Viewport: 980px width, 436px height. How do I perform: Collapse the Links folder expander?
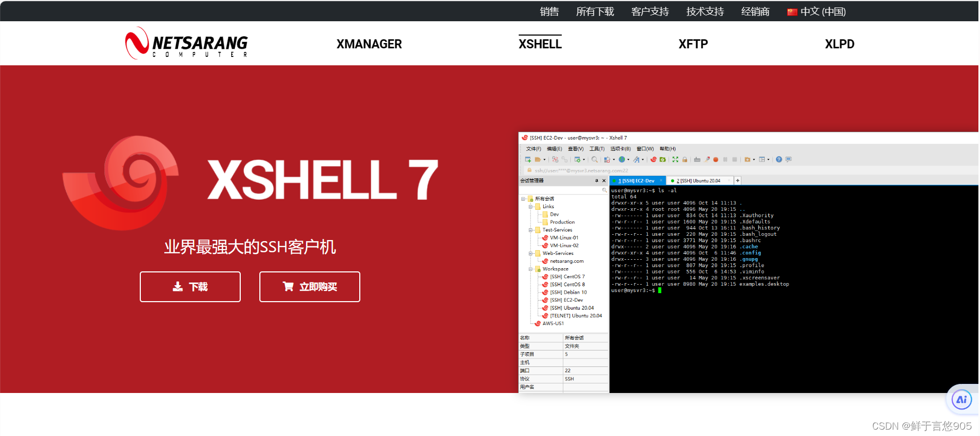pyautogui.click(x=530, y=207)
